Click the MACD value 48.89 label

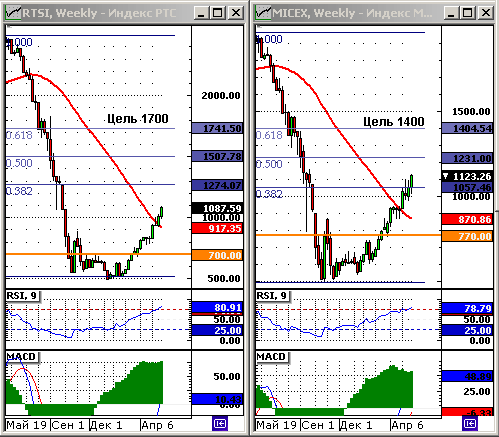[467, 377]
